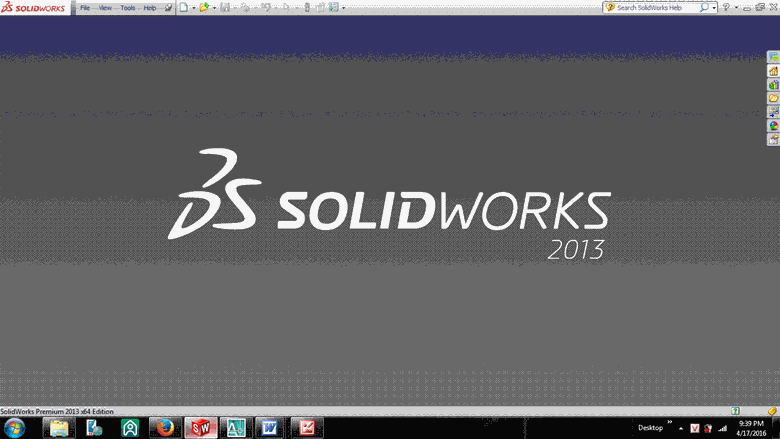
Task: Open SolidWorks Forum task pane tab
Action: (774, 57)
